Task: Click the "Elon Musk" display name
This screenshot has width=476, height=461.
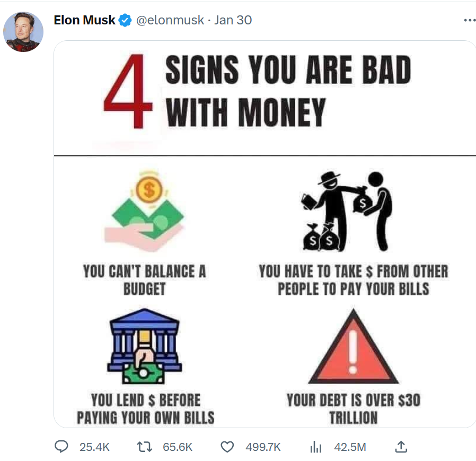Action: click(x=84, y=21)
